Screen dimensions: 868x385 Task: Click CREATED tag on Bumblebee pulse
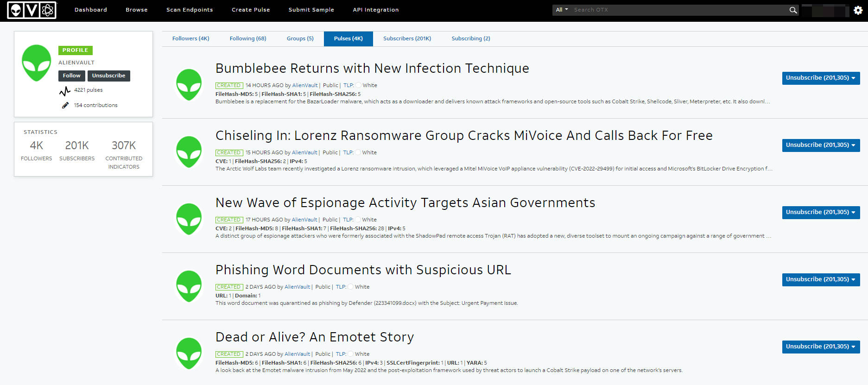coord(229,85)
